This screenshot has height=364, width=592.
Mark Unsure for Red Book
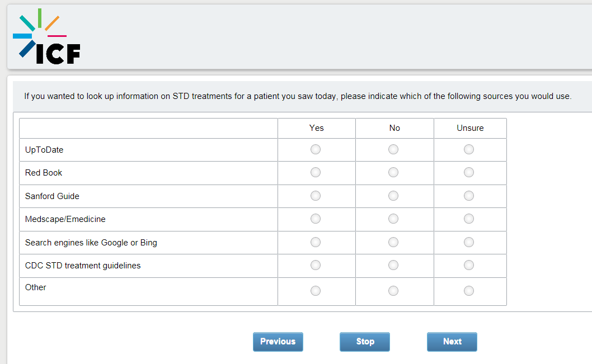[469, 172]
